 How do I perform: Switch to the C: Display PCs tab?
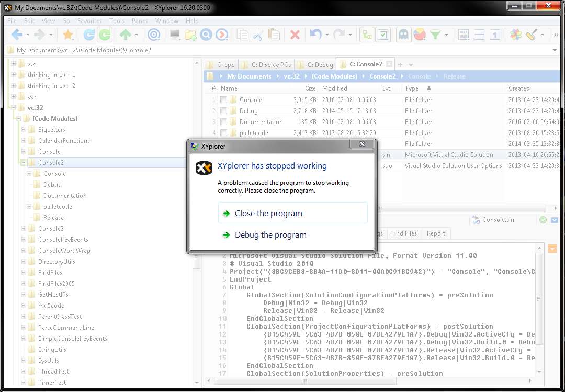coord(266,65)
